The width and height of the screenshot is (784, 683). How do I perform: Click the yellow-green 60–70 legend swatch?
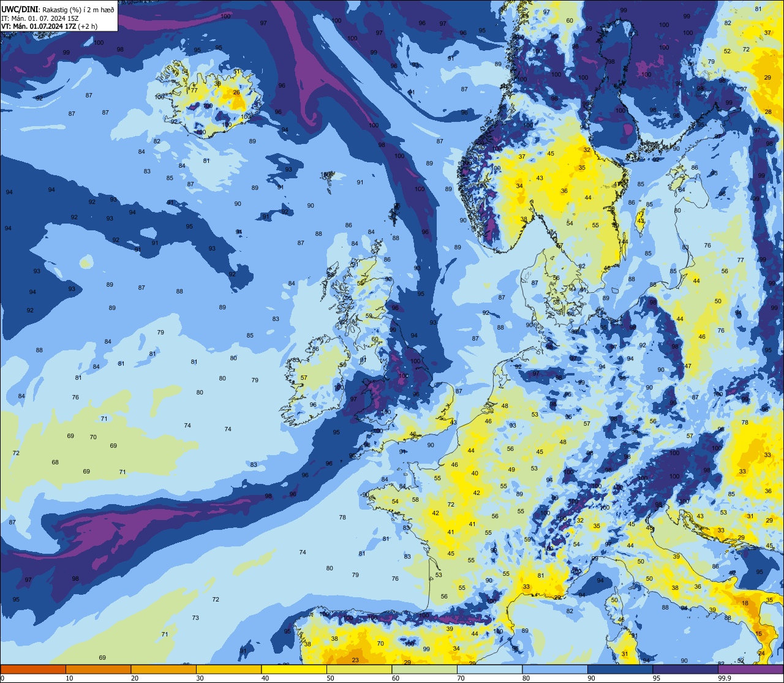tap(424, 669)
